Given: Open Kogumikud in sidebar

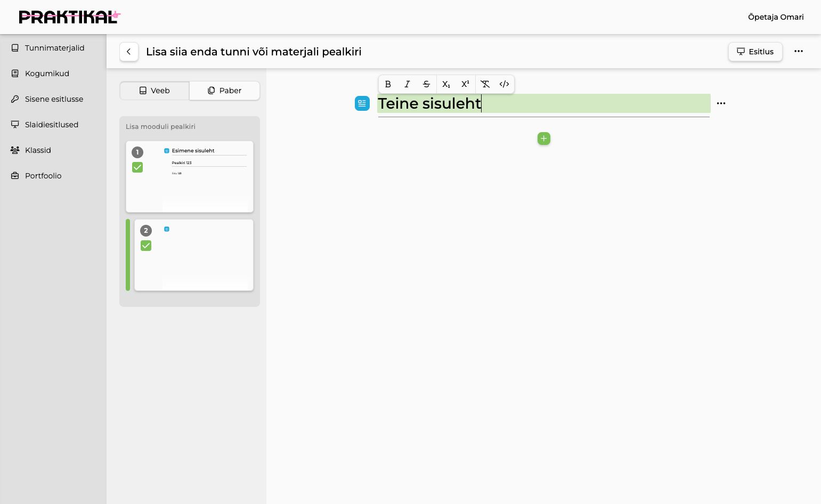Looking at the screenshot, I should 53,74.
